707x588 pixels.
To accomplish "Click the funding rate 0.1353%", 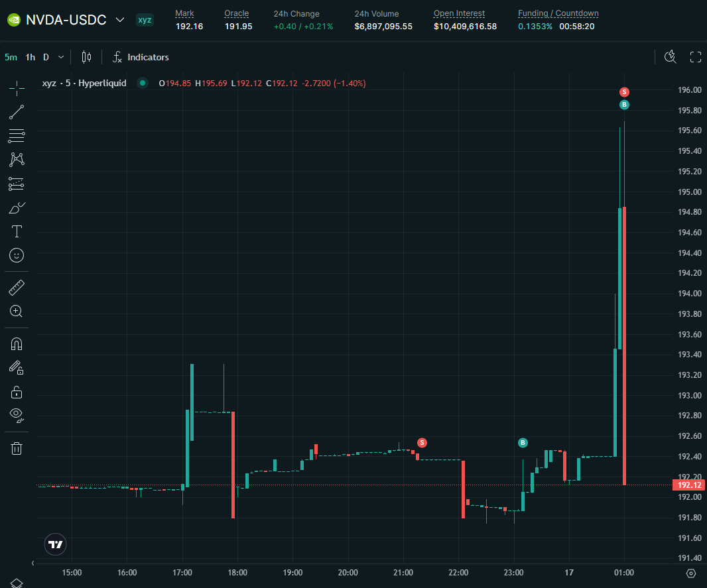I will (535, 27).
